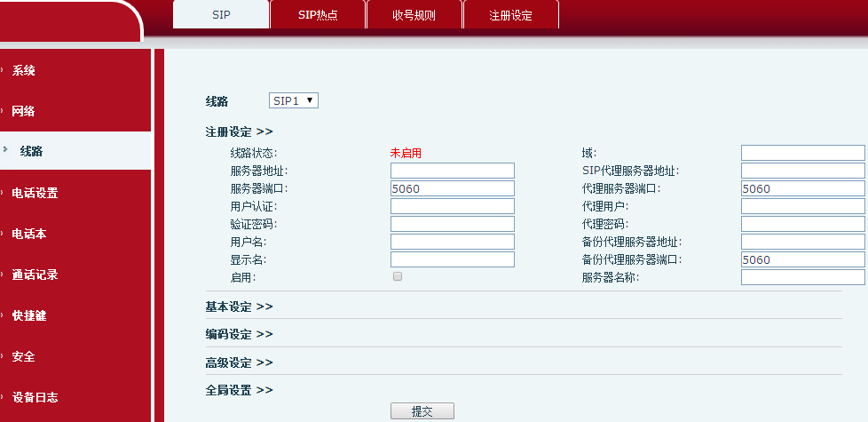The height and width of the screenshot is (422, 868).
Task: Expand the 高级设定 section
Action: 239,362
